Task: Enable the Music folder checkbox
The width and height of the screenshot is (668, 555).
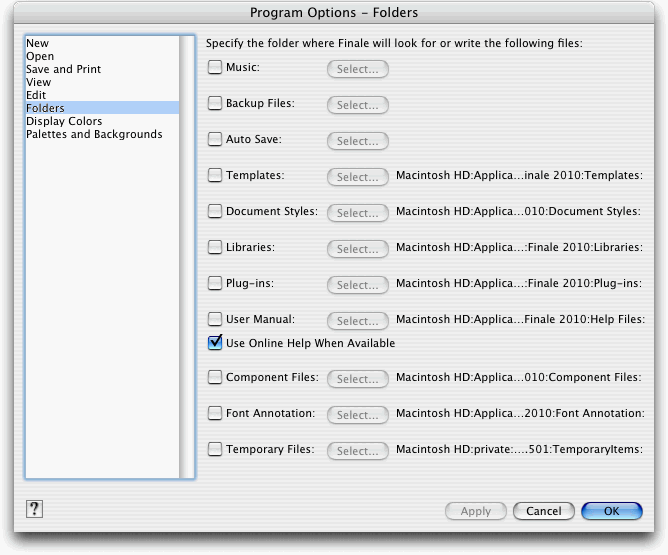Action: 215,67
